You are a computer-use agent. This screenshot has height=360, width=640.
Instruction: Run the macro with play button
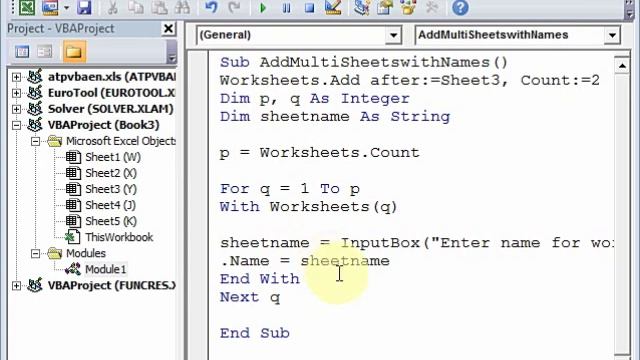coord(263,8)
